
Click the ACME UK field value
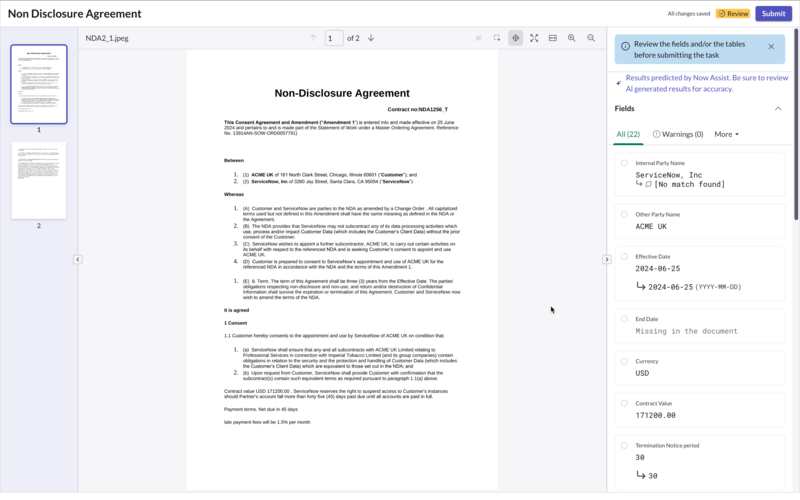(651, 227)
